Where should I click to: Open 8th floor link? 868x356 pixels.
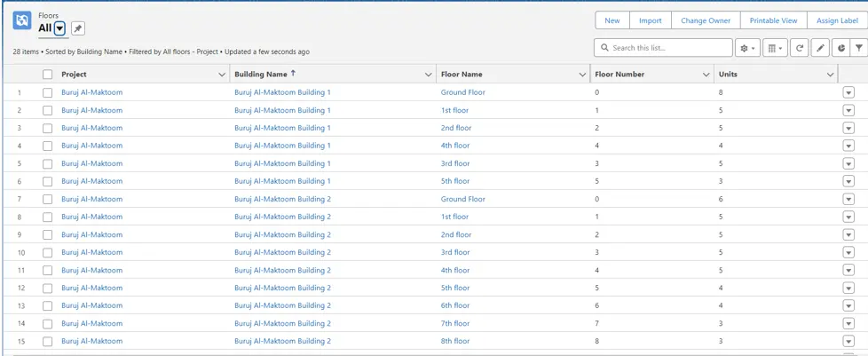[x=455, y=341]
